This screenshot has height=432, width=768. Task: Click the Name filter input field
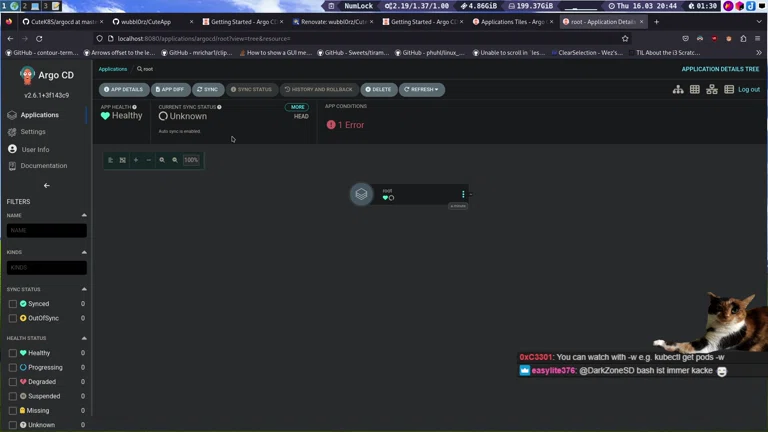click(47, 230)
